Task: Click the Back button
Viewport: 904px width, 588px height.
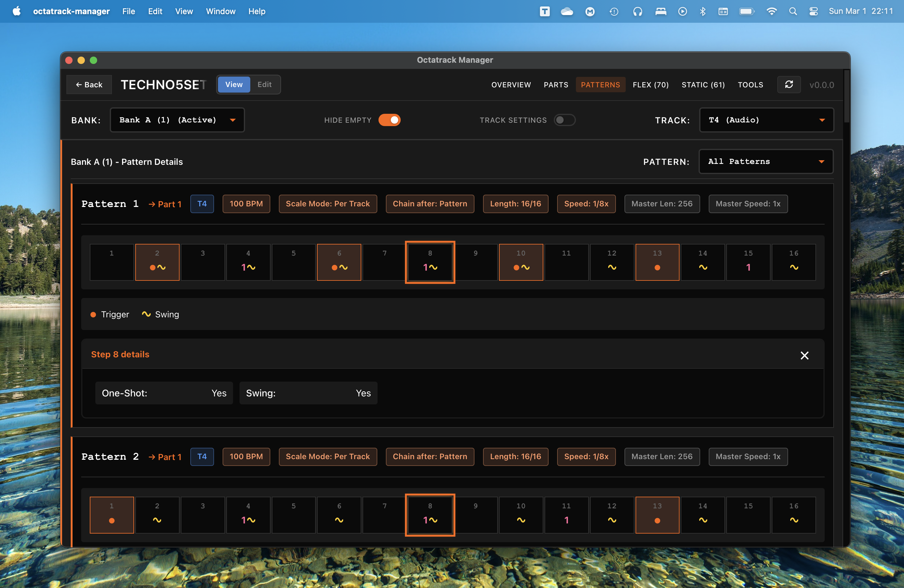Action: 89,84
